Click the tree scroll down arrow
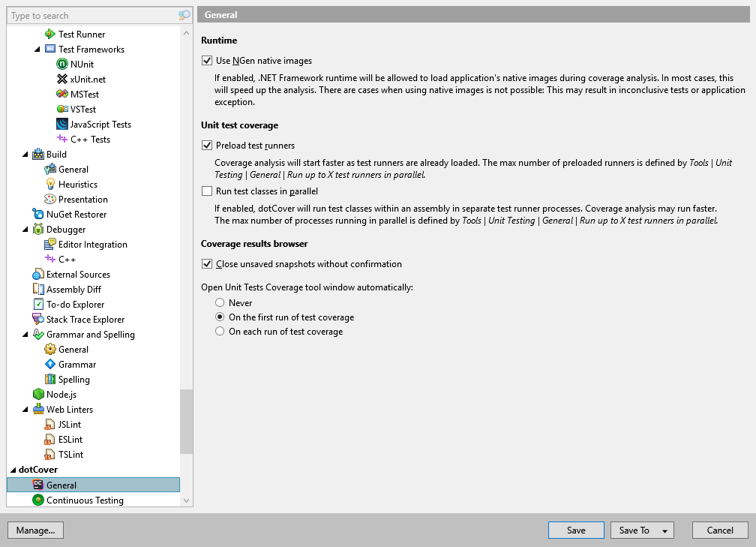 [x=187, y=500]
